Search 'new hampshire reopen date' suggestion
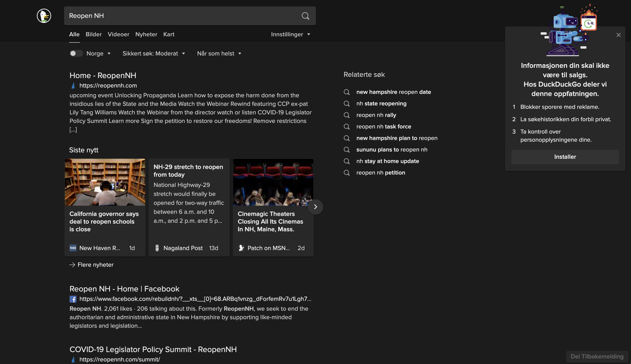631x364 pixels. (x=394, y=92)
